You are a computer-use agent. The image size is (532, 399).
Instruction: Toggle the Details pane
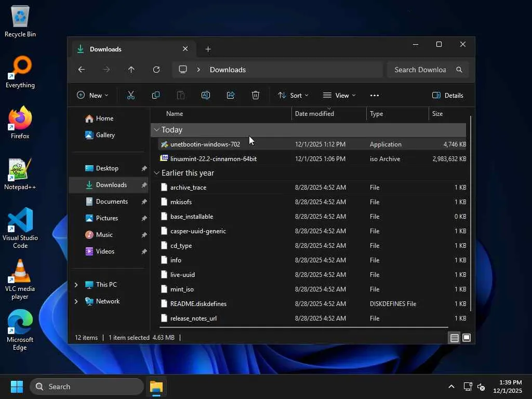point(447,96)
